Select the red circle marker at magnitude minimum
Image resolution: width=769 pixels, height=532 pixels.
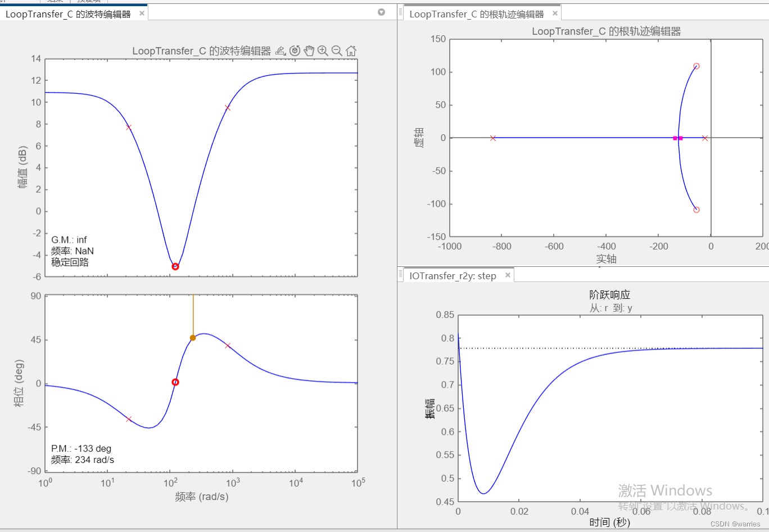(x=175, y=266)
